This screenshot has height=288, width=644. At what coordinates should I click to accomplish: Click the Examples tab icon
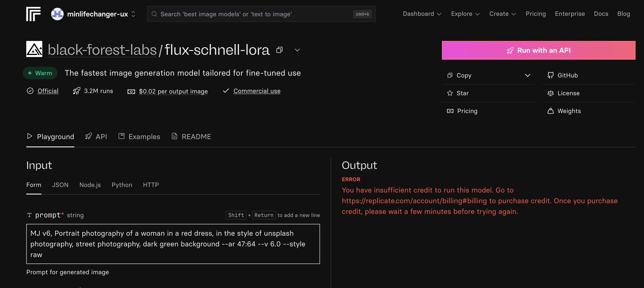pyautogui.click(x=121, y=136)
